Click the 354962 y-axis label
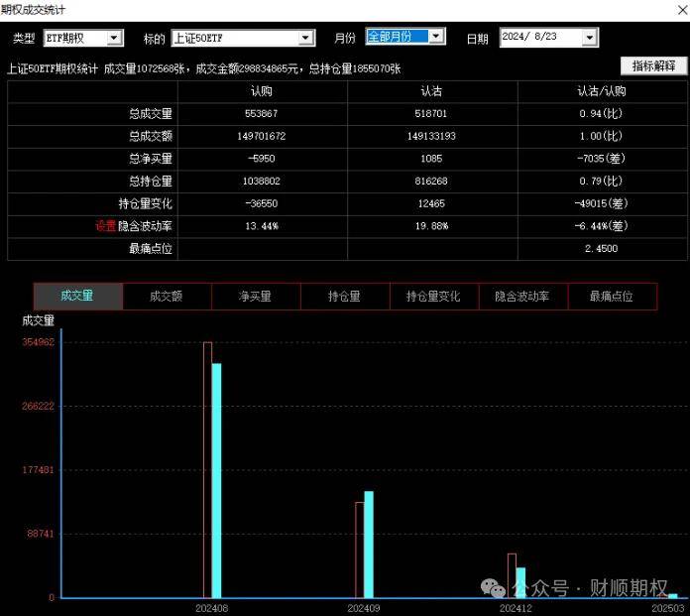690x616 pixels. point(39,342)
